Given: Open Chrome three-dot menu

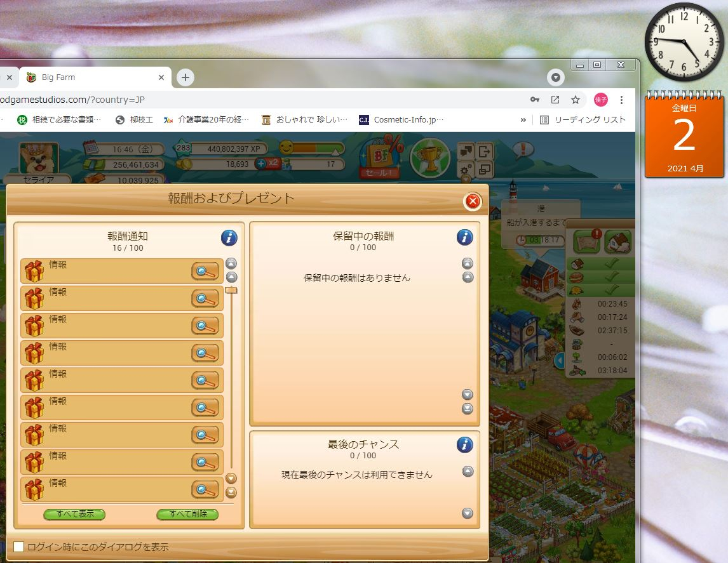Looking at the screenshot, I should [x=621, y=100].
